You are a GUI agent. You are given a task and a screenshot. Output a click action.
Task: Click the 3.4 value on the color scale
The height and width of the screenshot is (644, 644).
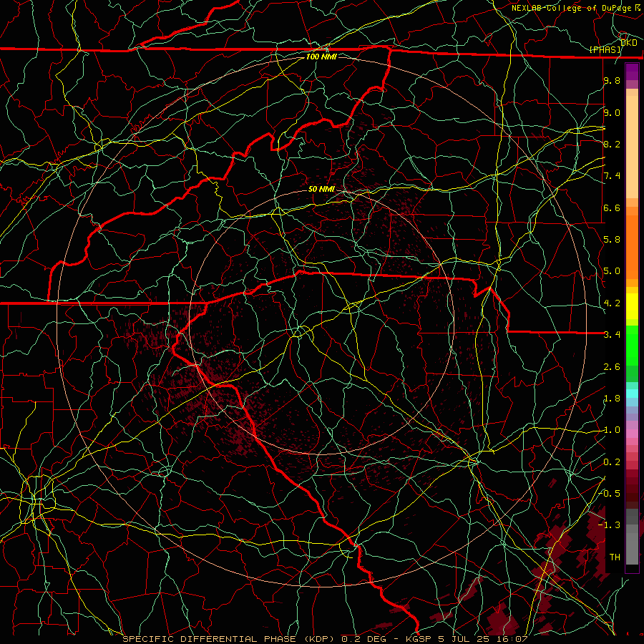pos(612,335)
